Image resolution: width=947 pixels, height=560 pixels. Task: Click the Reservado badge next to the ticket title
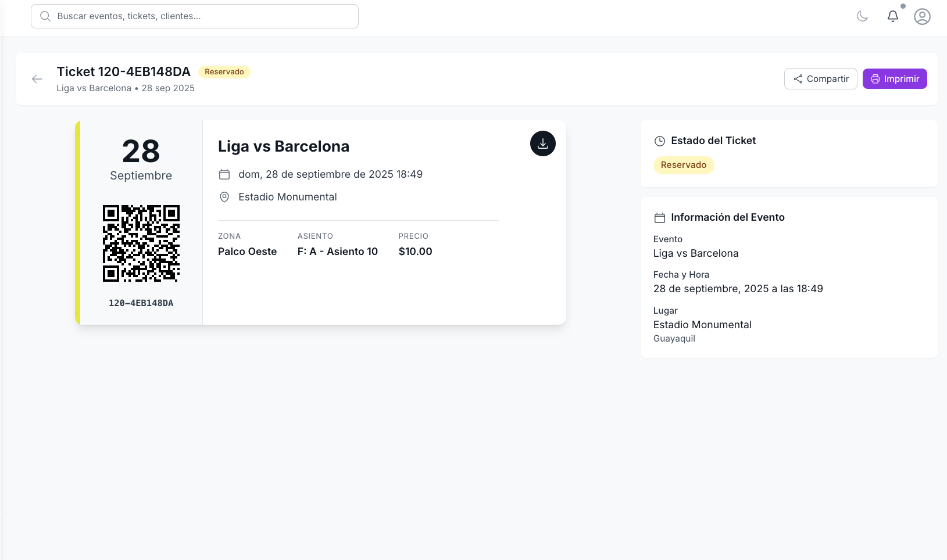pyautogui.click(x=224, y=71)
